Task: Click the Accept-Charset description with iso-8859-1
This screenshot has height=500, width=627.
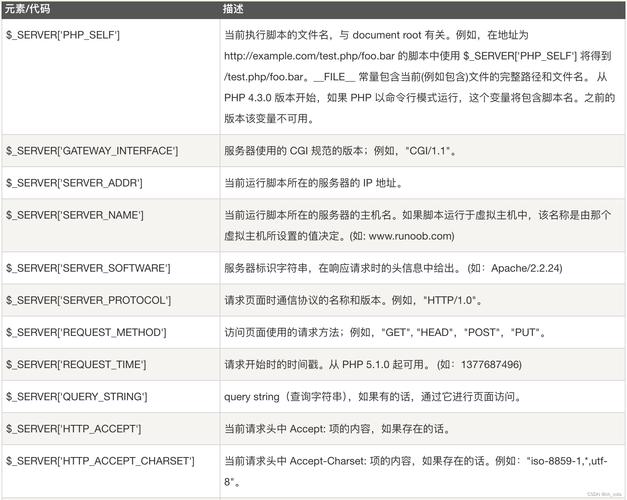Action: 416,471
